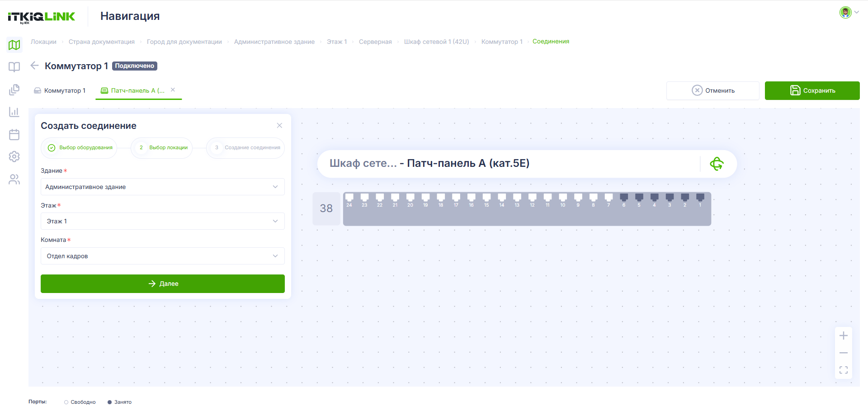
Task: Click the green Далее button
Action: point(163,284)
